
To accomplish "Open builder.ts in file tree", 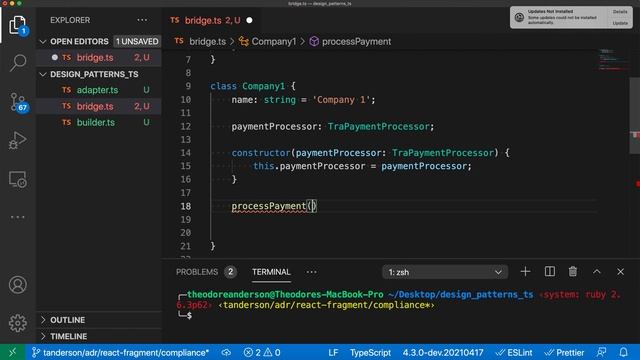I will pos(99,122).
